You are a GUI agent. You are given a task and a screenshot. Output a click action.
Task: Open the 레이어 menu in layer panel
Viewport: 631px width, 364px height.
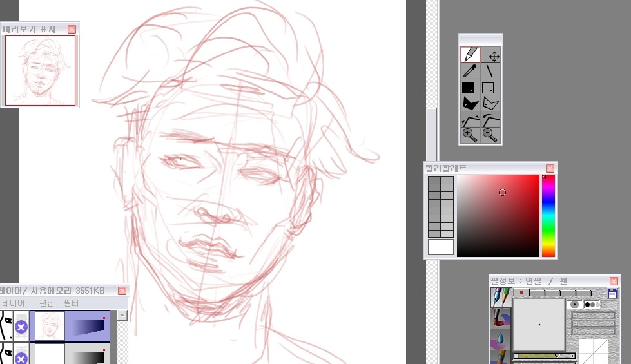[13, 303]
